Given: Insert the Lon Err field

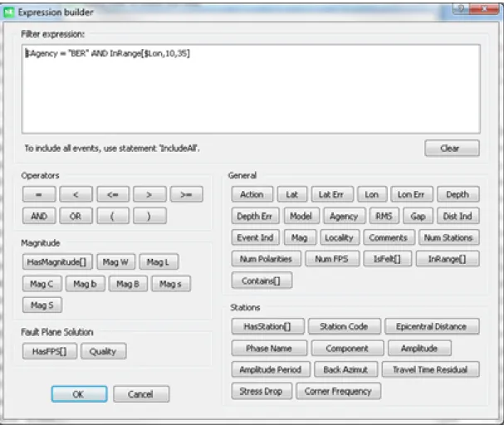Looking at the screenshot, I should (412, 194).
